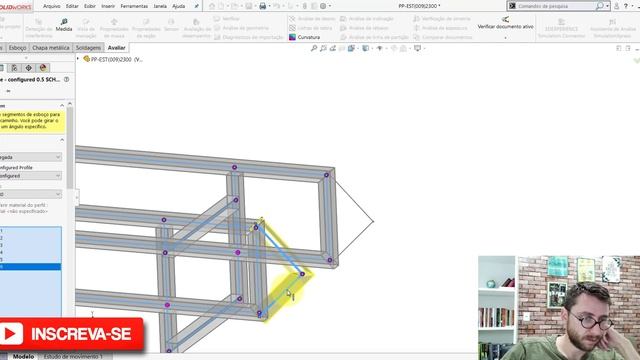Switch to the Chapa metálica tab

[x=51, y=48]
